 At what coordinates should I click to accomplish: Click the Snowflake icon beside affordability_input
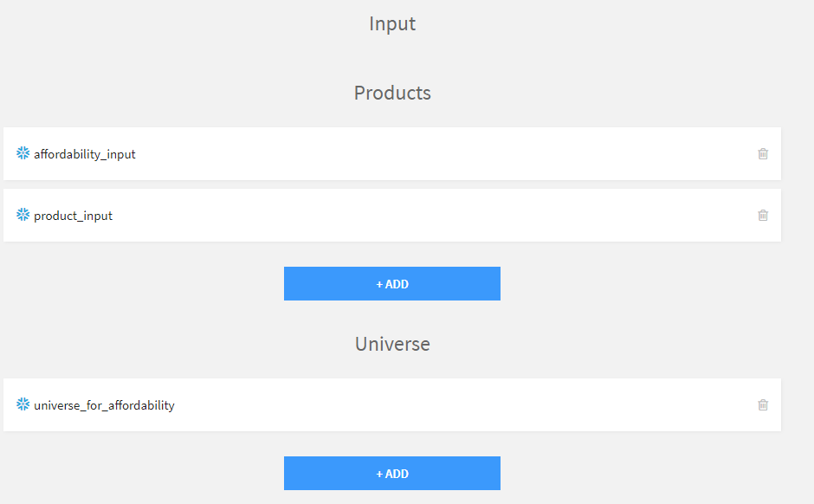[x=23, y=153]
